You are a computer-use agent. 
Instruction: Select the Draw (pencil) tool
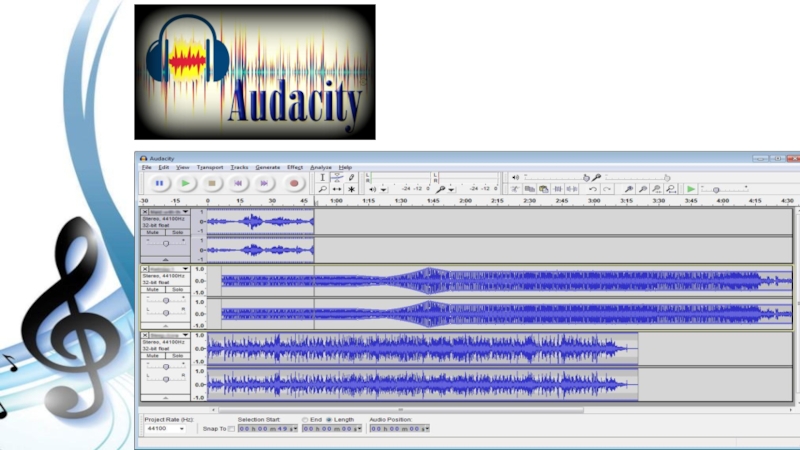tap(351, 178)
